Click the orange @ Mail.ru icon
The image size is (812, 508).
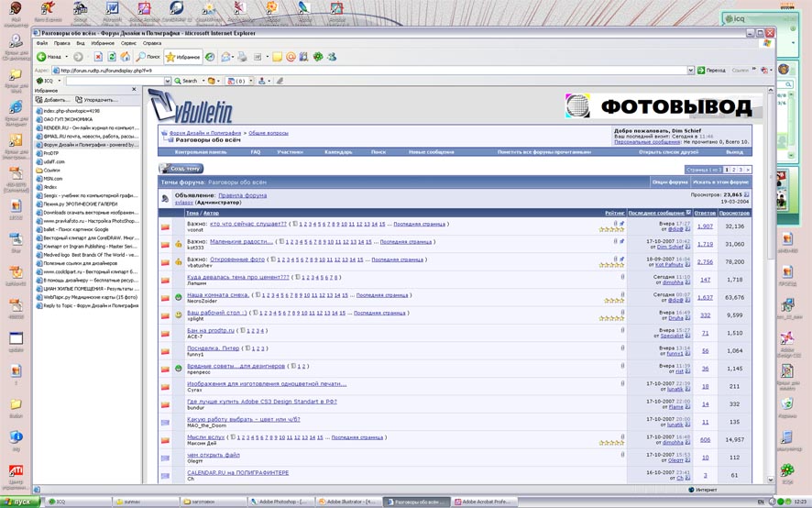point(291,57)
